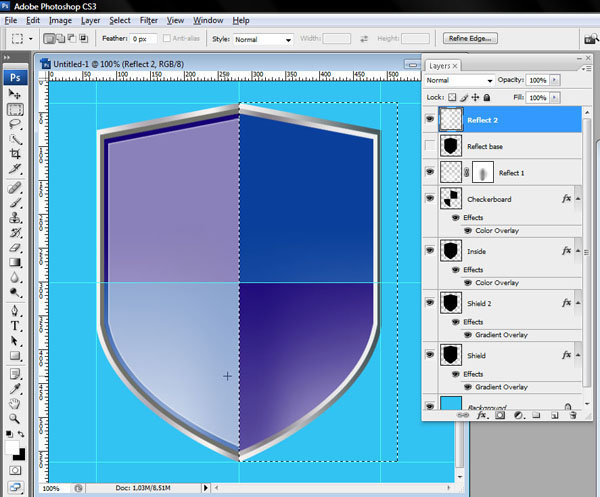Screen dimensions: 600x497
Task: Open the tool preset picker arrow
Action: (x=31, y=39)
